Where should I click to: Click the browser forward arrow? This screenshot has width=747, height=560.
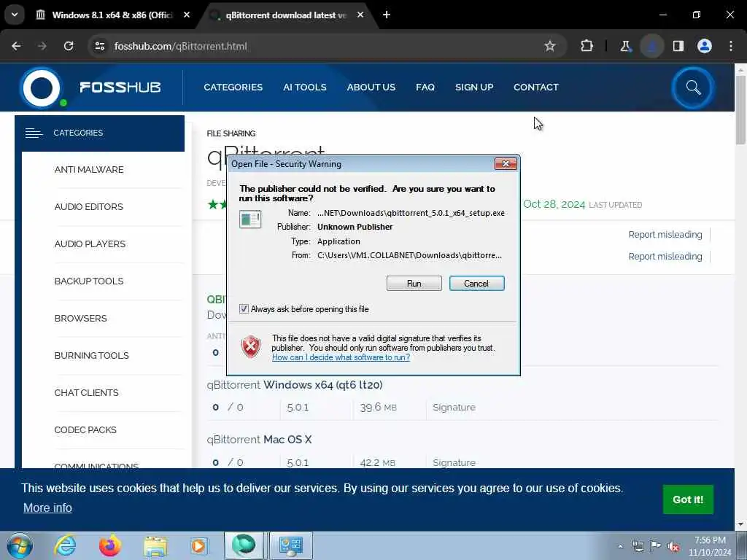click(42, 46)
